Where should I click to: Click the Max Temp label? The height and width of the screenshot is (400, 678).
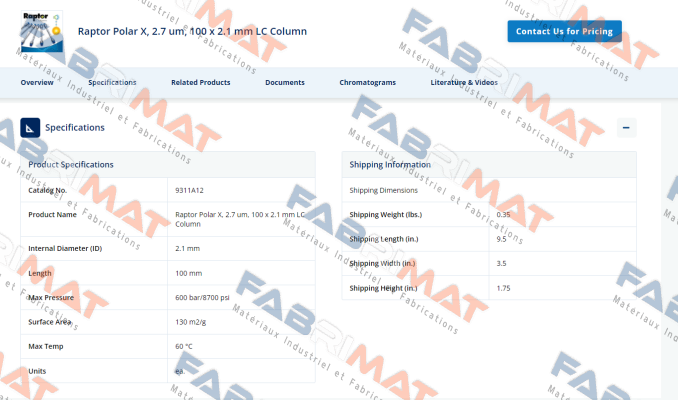46,346
